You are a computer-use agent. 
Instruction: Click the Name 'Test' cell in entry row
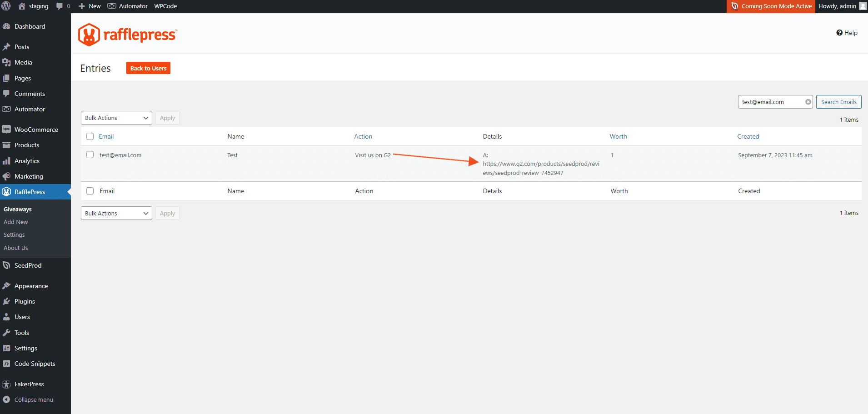click(x=232, y=155)
